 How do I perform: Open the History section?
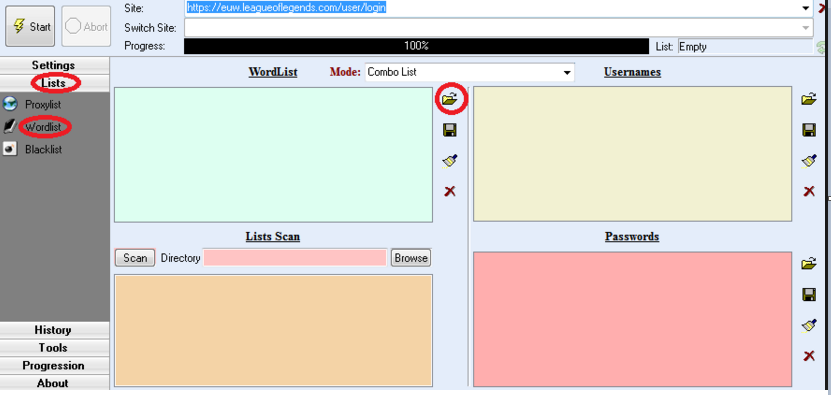point(54,330)
